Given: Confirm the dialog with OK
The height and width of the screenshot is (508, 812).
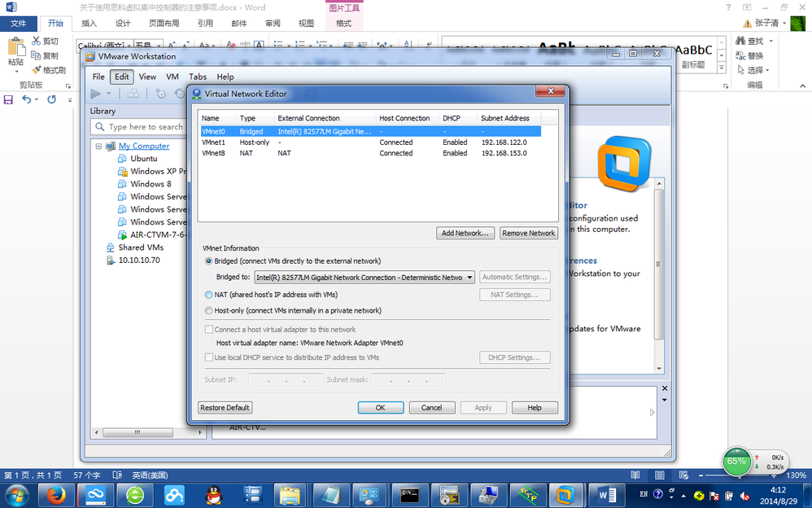Looking at the screenshot, I should coord(381,407).
